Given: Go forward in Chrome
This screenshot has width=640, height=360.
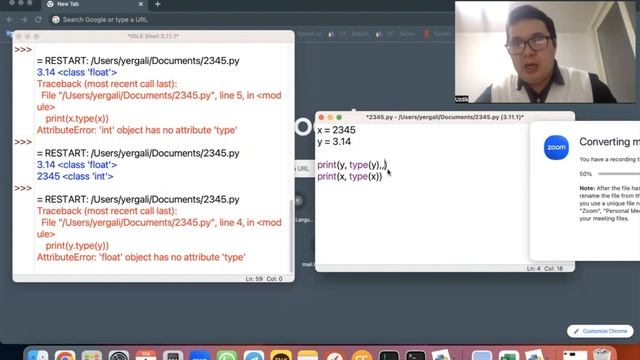Looking at the screenshot, I should pyautogui.click(x=24, y=20).
